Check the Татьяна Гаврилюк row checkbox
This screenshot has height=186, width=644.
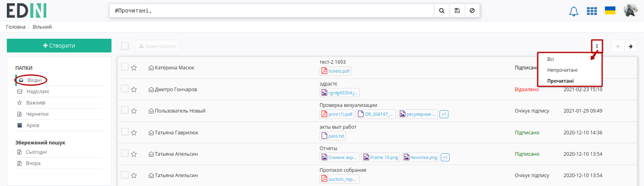coord(125,132)
